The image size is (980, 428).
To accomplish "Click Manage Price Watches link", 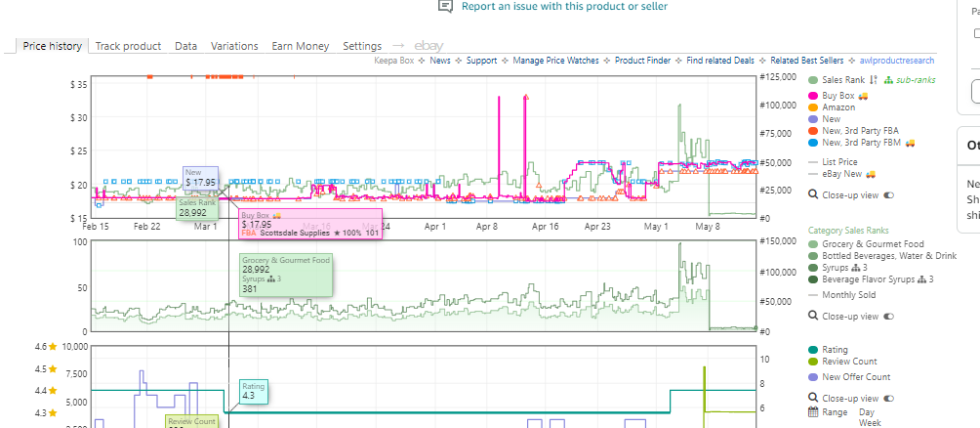I will tap(555, 61).
